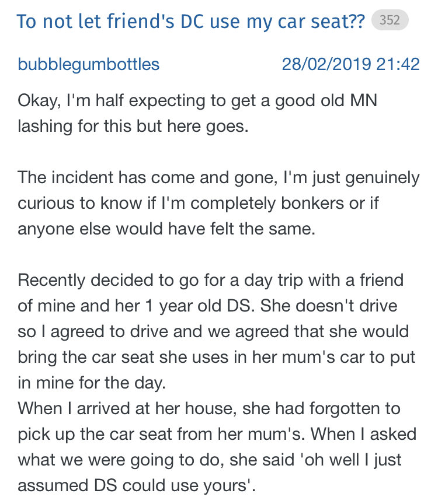This screenshot has height=504, width=438.
Task: Click the line 'bring the car seat she uses'
Action: tap(216, 357)
